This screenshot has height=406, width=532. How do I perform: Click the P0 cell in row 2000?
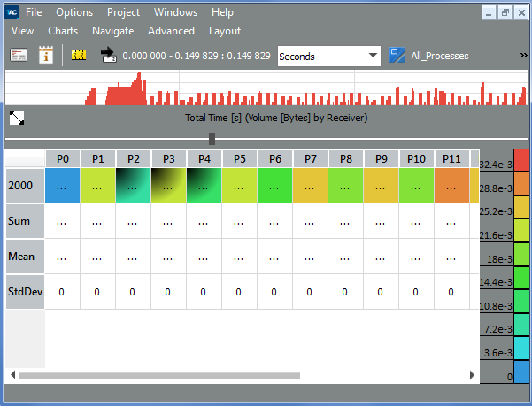pyautogui.click(x=62, y=186)
